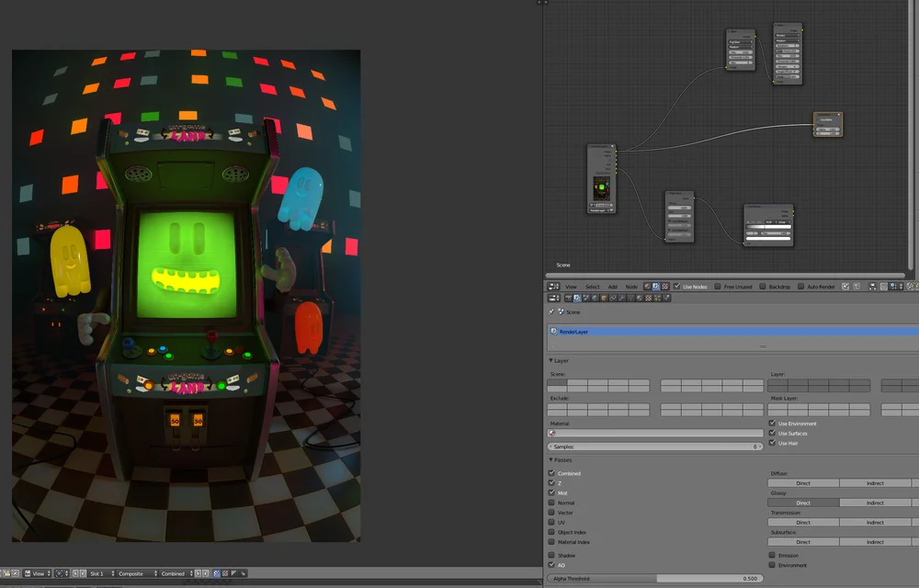Click the go-to-parent node tree arrow icon

857,287
